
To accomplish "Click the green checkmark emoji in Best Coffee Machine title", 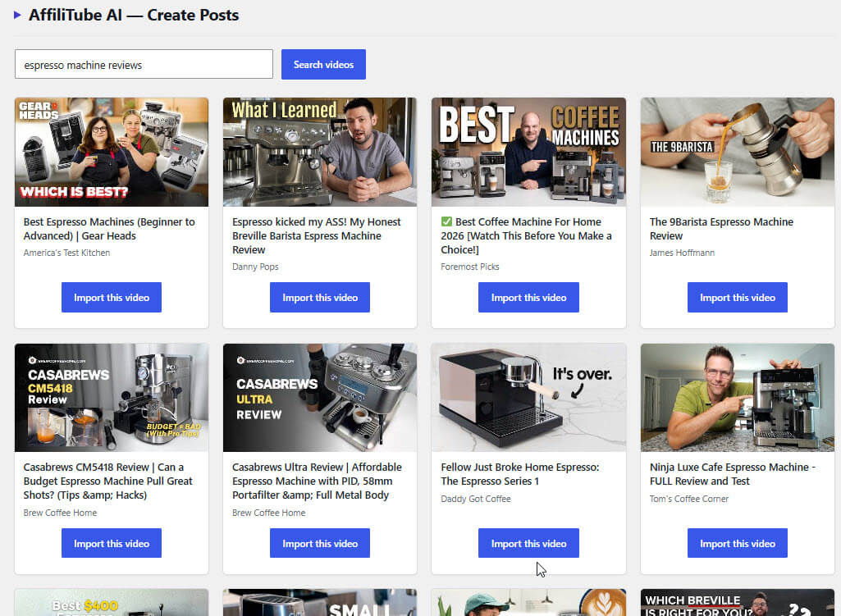I will 447,222.
